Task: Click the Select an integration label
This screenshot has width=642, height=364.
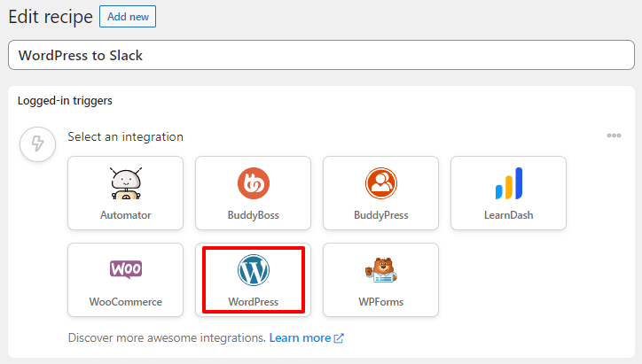Action: click(125, 136)
